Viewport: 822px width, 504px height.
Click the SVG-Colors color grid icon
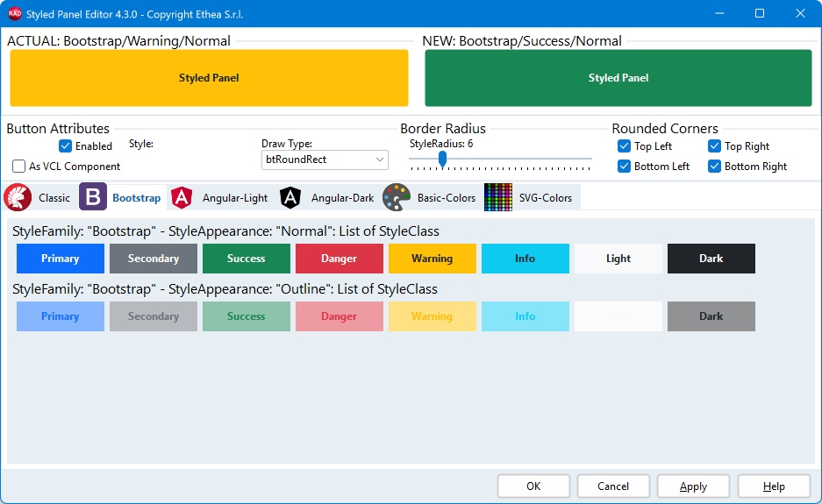click(498, 197)
